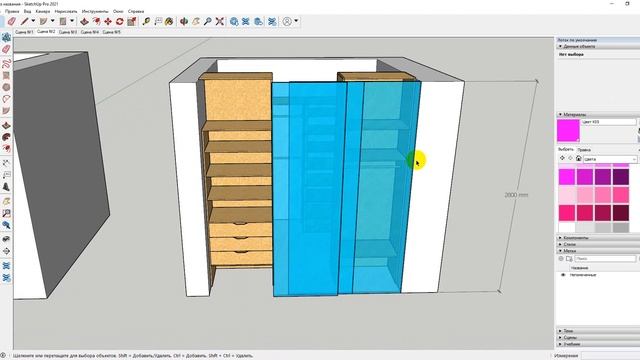Open the 3D Warehouse icon
Image resolution: width=640 pixels, height=360 pixels.
click(x=234, y=21)
